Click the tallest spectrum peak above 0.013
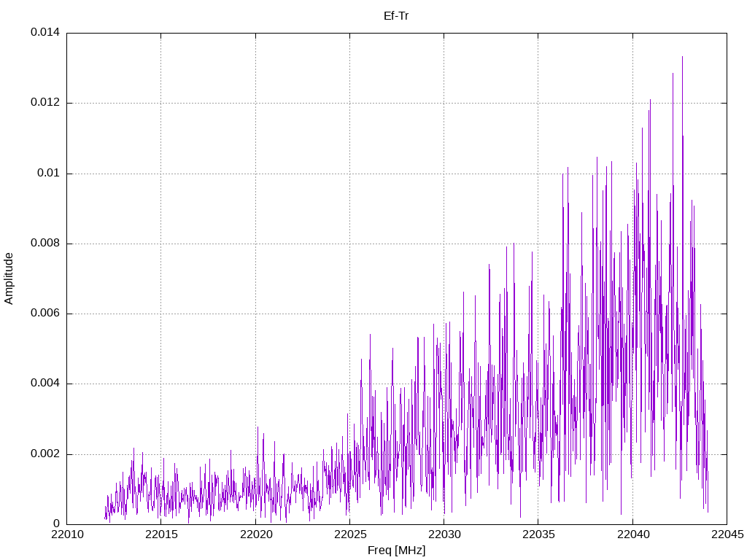This screenshot has height=560, width=747. click(682, 58)
